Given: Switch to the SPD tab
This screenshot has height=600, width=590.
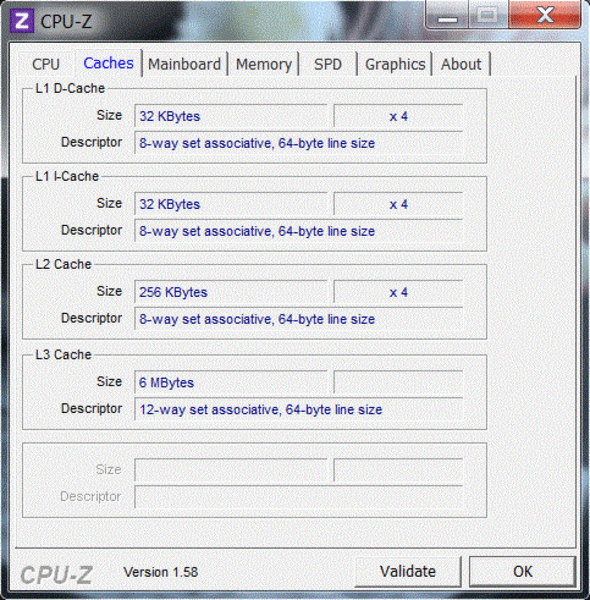Looking at the screenshot, I should tap(328, 64).
